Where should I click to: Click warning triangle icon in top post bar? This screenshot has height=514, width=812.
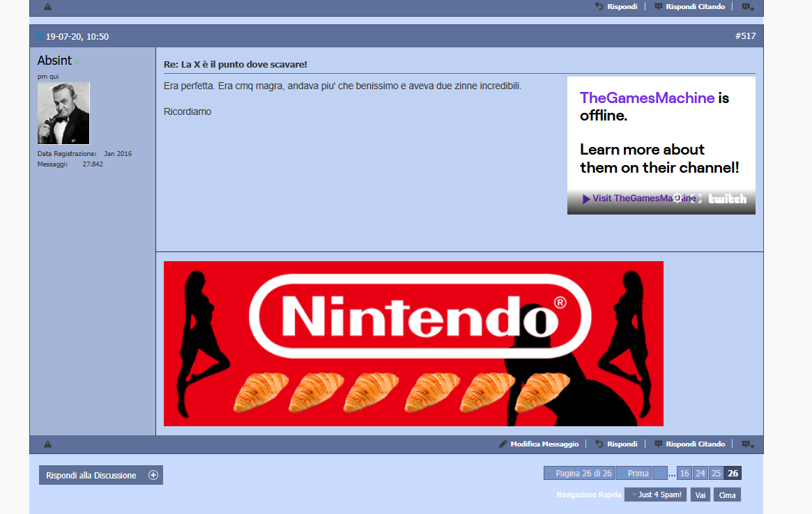47,7
